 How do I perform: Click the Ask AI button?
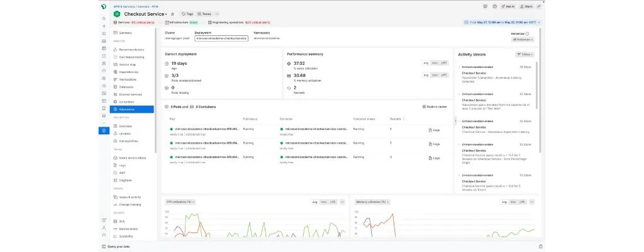tap(508, 6)
